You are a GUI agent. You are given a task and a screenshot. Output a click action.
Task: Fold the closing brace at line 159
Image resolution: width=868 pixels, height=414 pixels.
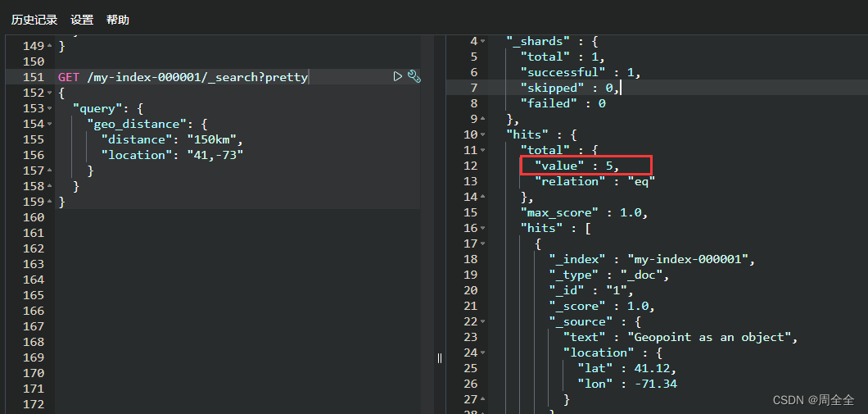click(51, 202)
